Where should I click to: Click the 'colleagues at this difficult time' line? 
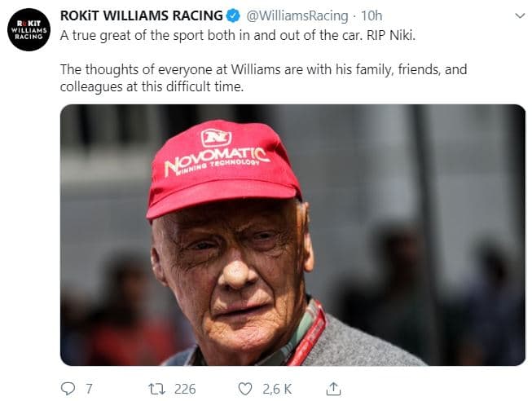pos(152,86)
